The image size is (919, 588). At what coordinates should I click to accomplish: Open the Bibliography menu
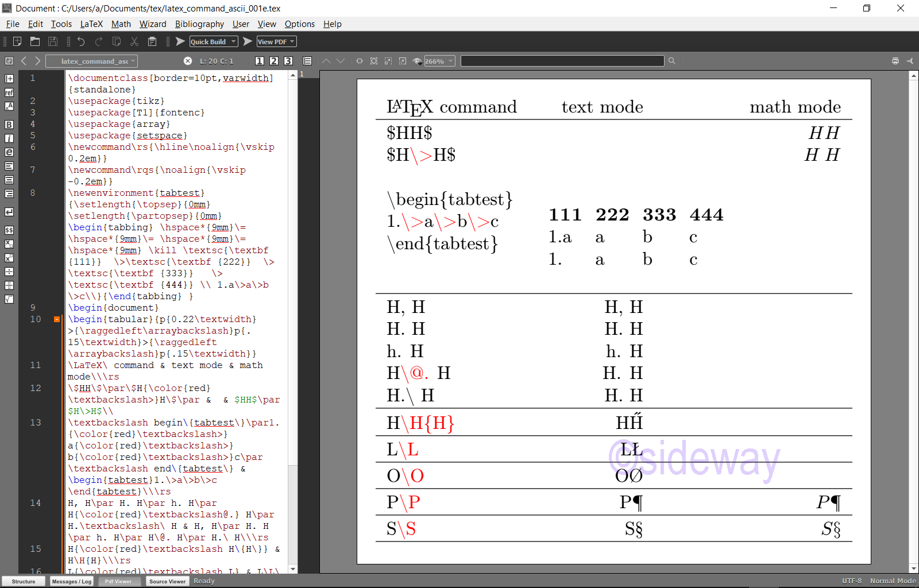[x=199, y=24]
